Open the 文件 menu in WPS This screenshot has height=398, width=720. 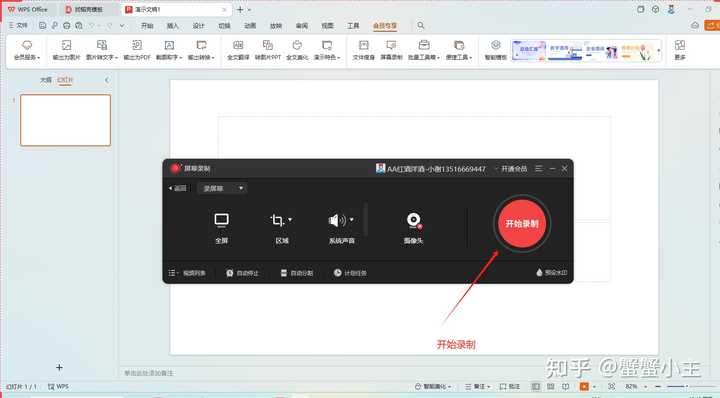pyautogui.click(x=18, y=25)
